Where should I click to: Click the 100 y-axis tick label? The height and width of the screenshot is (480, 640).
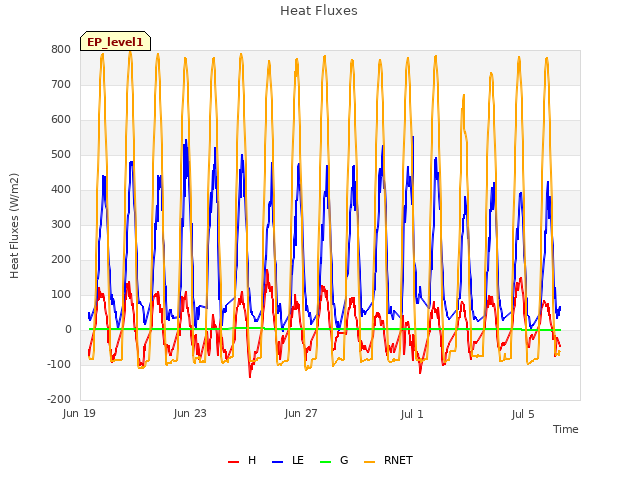pos(61,295)
